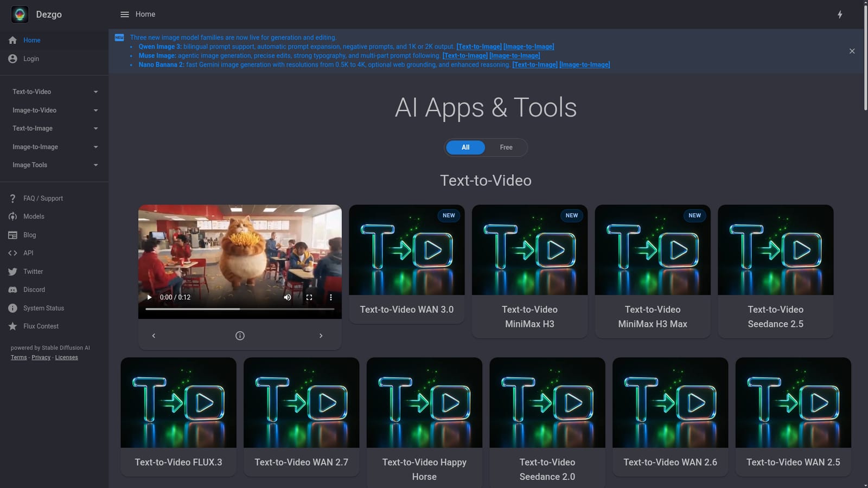The height and width of the screenshot is (488, 868).
Task: Expand the Text-to-Image sidebar menu
Action: [54, 129]
